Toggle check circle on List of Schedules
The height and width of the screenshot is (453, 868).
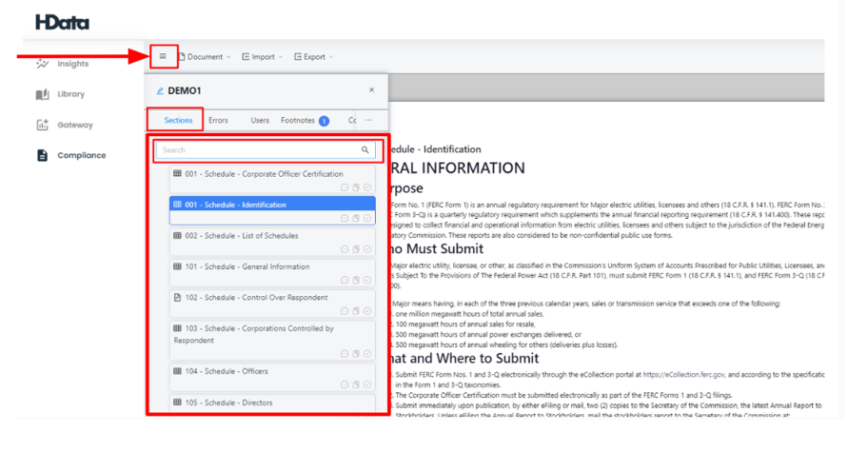[367, 249]
